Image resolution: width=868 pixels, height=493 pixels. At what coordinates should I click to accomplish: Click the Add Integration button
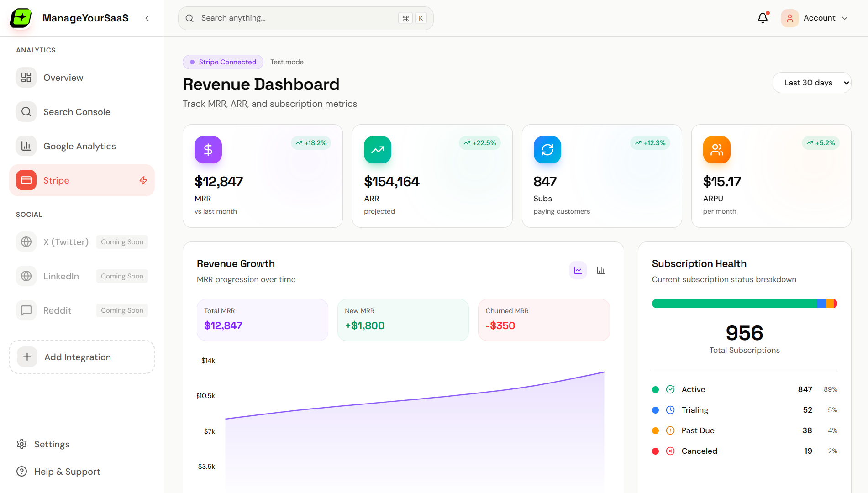[x=82, y=357]
